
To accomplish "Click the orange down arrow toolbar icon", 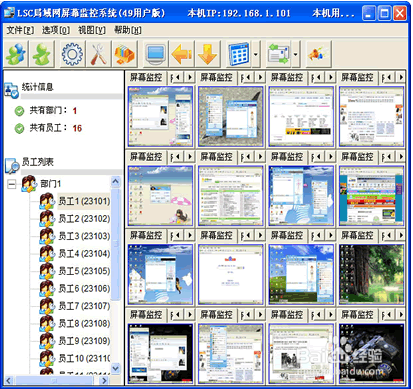I will point(208,54).
